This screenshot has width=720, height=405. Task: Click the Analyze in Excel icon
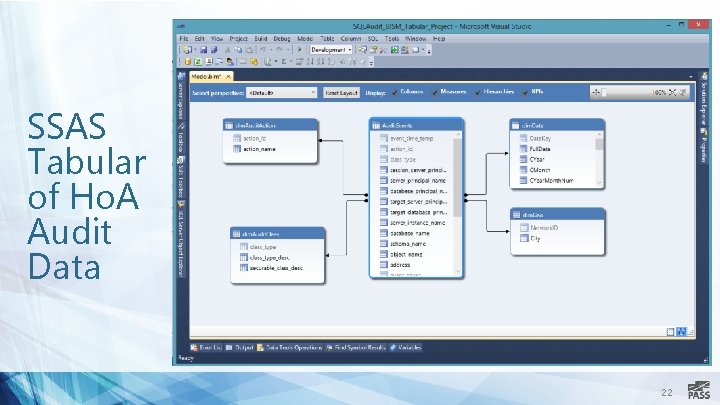pos(198,62)
